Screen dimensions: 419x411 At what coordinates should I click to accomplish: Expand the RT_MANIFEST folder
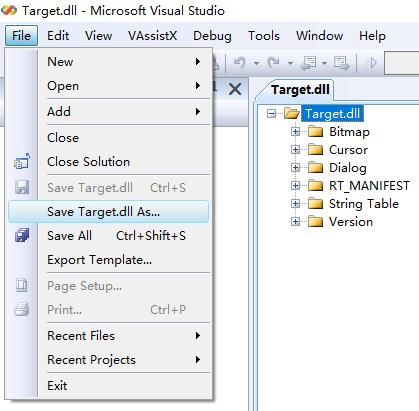tap(295, 185)
